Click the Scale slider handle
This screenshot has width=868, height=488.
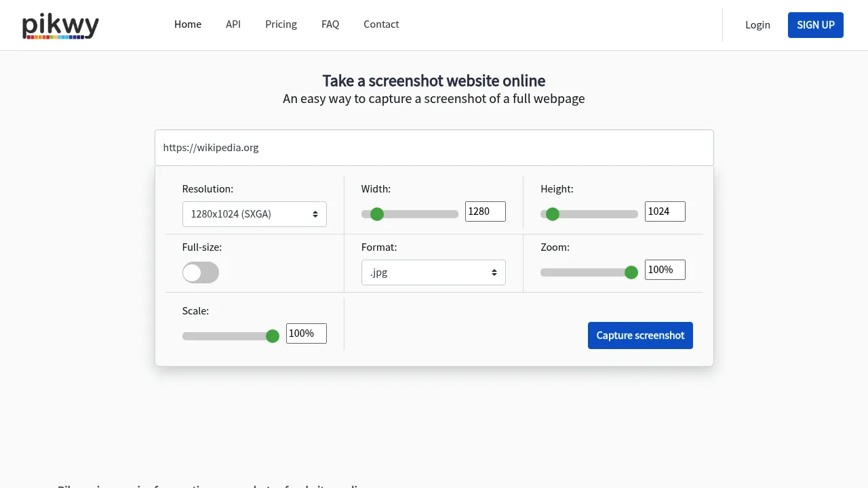(273, 335)
